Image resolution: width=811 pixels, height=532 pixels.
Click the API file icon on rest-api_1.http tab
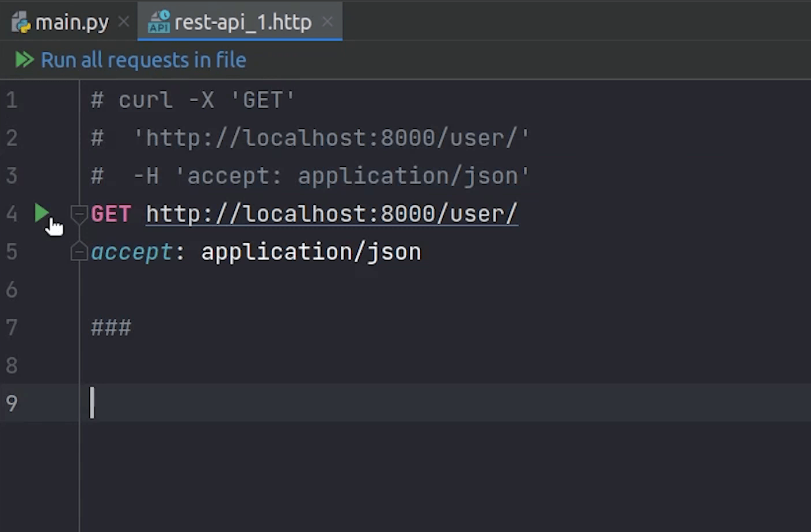click(158, 22)
